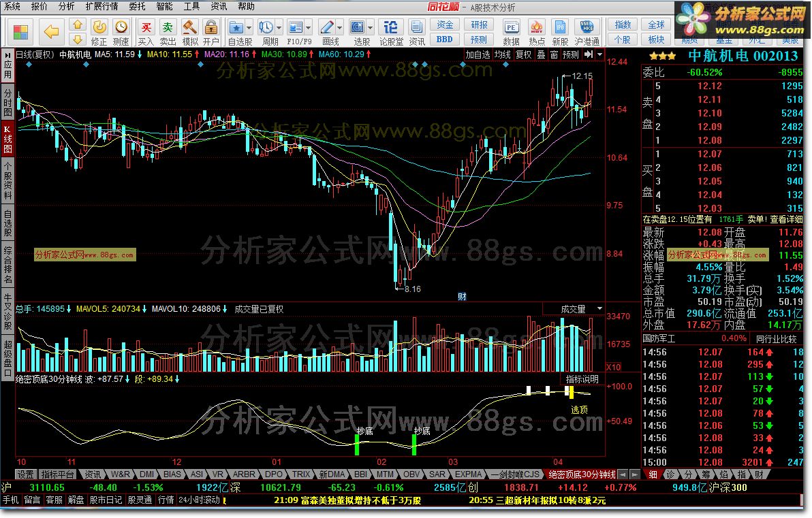Screen dimensions: 812x518
Task: Open the 热点 hot topics icon
Action: click(537, 33)
